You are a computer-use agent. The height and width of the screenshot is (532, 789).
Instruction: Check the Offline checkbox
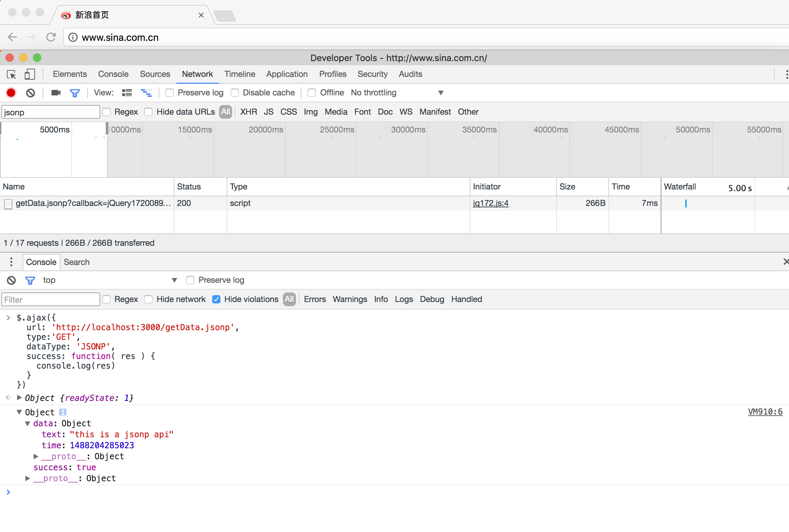tap(312, 93)
